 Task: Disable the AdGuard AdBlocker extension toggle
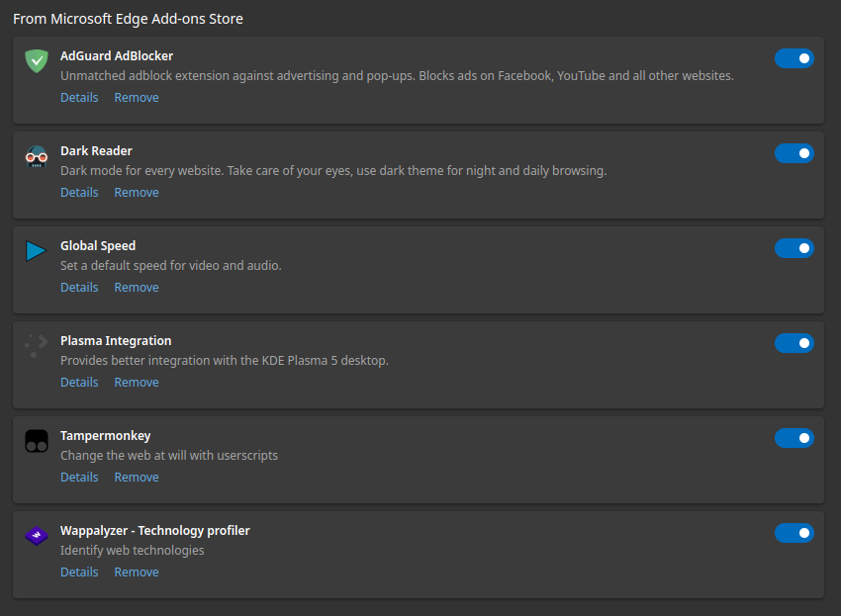(794, 58)
